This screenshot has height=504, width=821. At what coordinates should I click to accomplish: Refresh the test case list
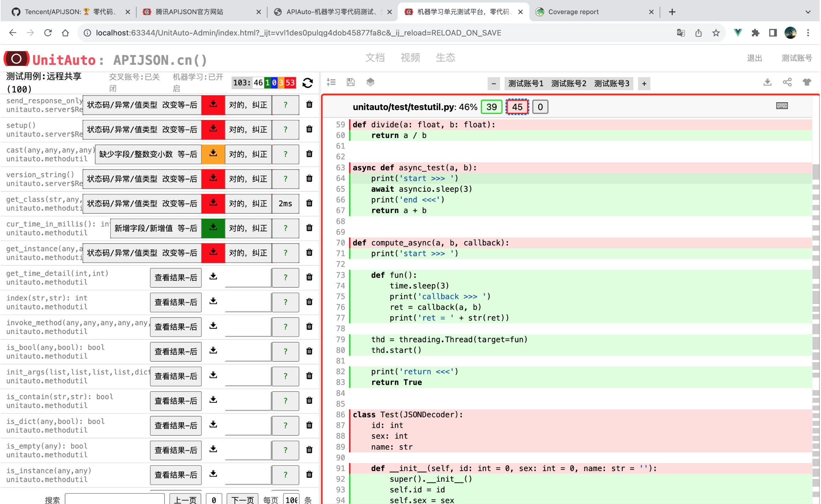pos(308,83)
